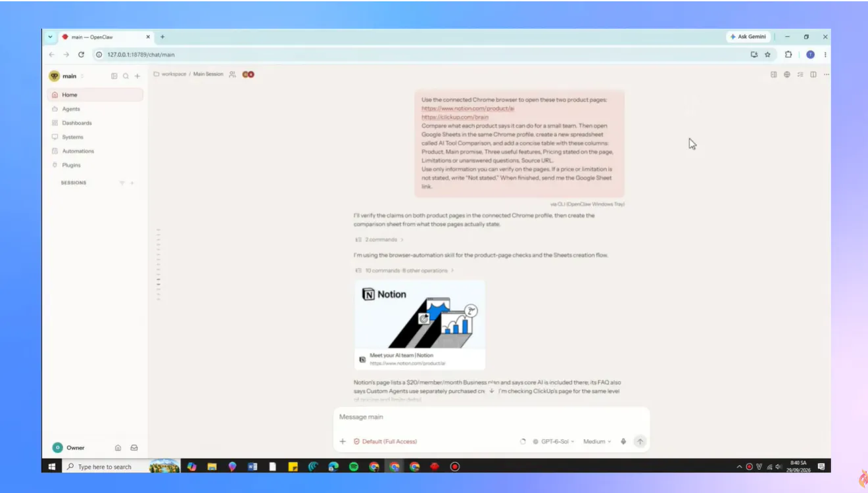Screen dimensions: 868x493
Task: Toggle the split view columns icon
Action: point(813,74)
